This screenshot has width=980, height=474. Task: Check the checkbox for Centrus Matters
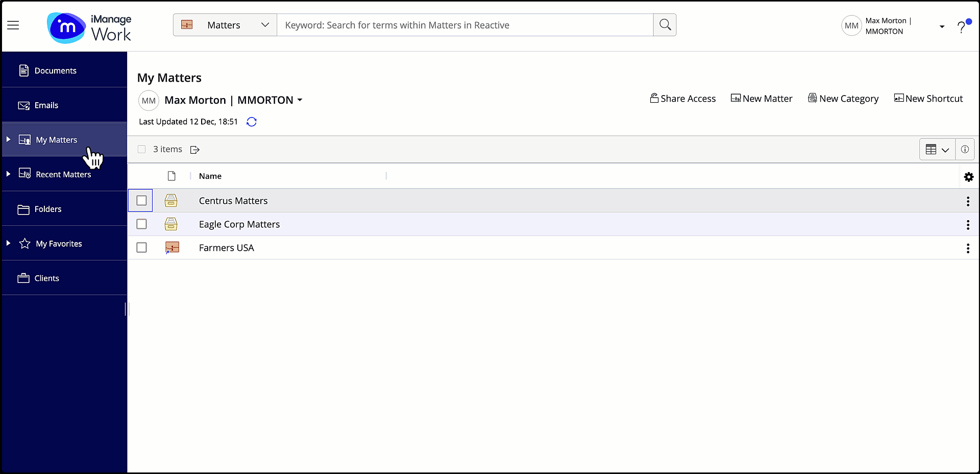click(141, 201)
